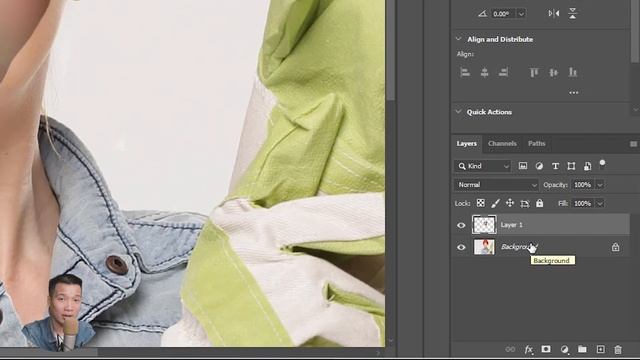Switch to the Layers tab

pyautogui.click(x=467, y=144)
